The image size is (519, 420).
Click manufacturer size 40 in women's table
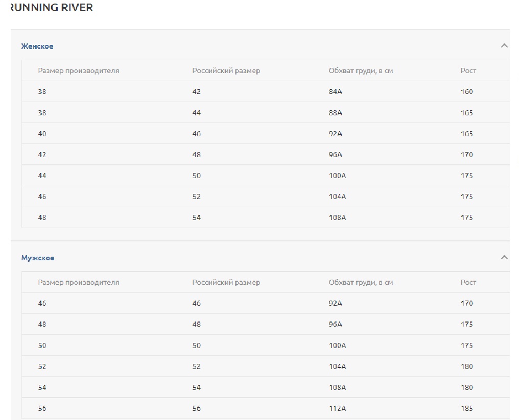(x=42, y=134)
